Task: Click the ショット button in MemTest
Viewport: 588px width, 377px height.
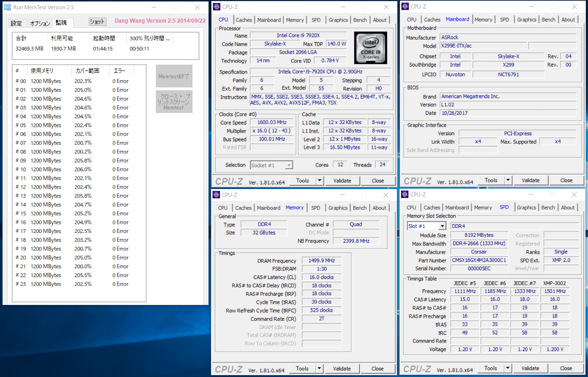Action: click(97, 22)
